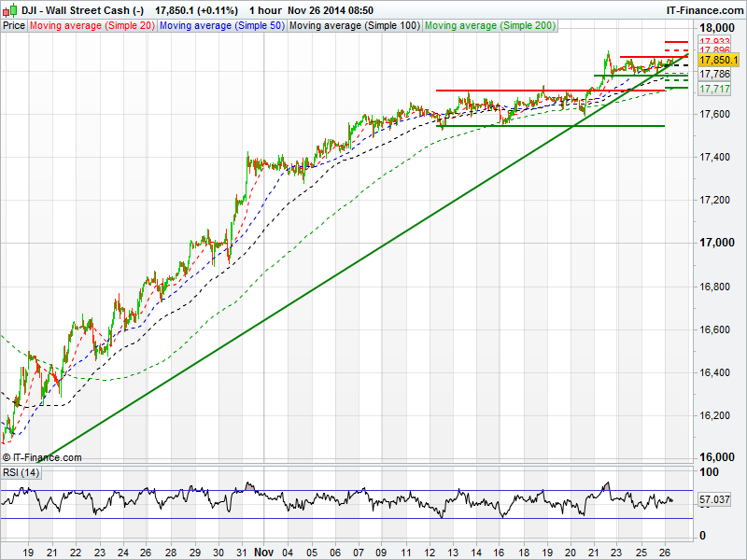Select Moving average (Simple 50) legend
Image resolution: width=747 pixels, height=560 pixels.
[x=221, y=26]
